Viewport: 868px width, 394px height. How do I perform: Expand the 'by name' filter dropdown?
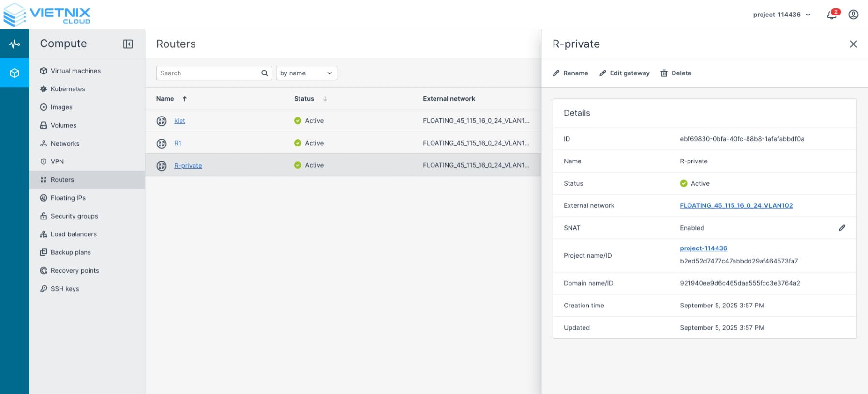(x=306, y=73)
